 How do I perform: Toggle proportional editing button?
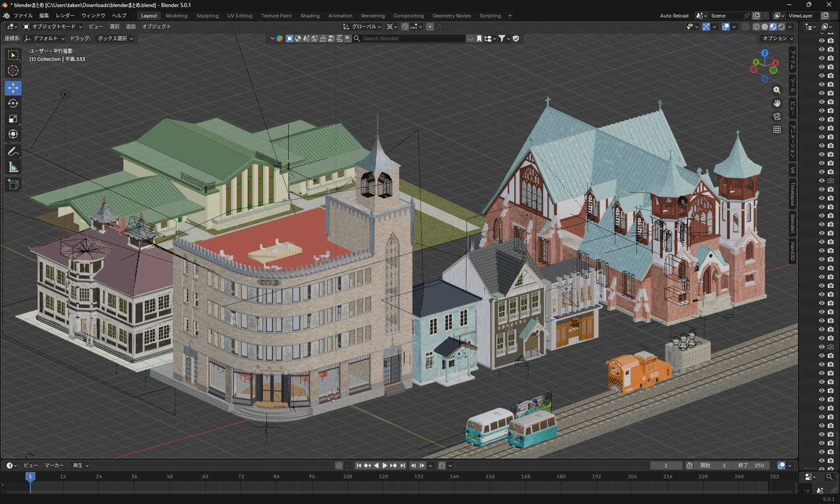click(x=430, y=27)
